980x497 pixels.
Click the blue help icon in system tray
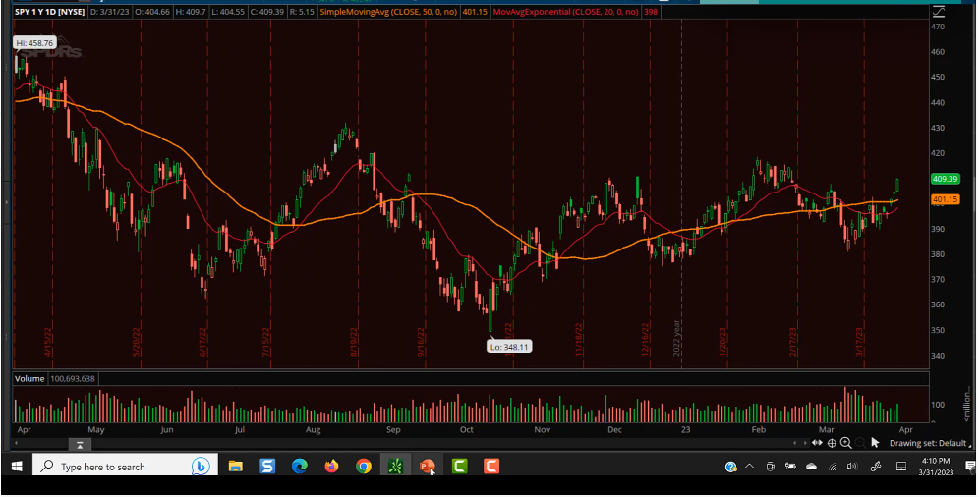[x=730, y=467]
